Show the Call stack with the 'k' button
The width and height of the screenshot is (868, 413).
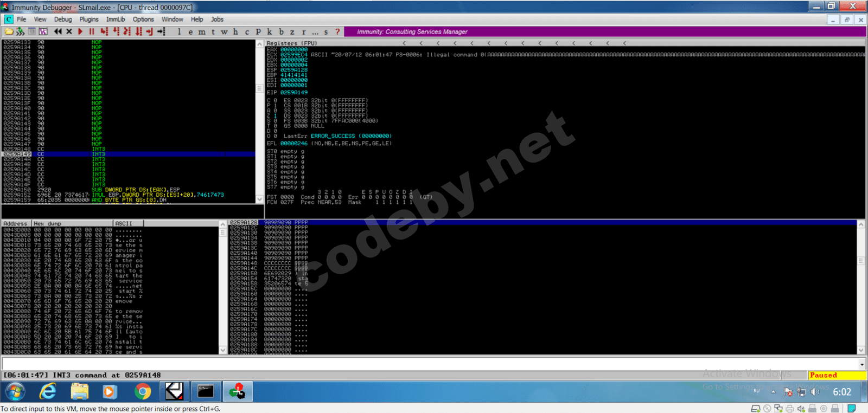coord(270,32)
